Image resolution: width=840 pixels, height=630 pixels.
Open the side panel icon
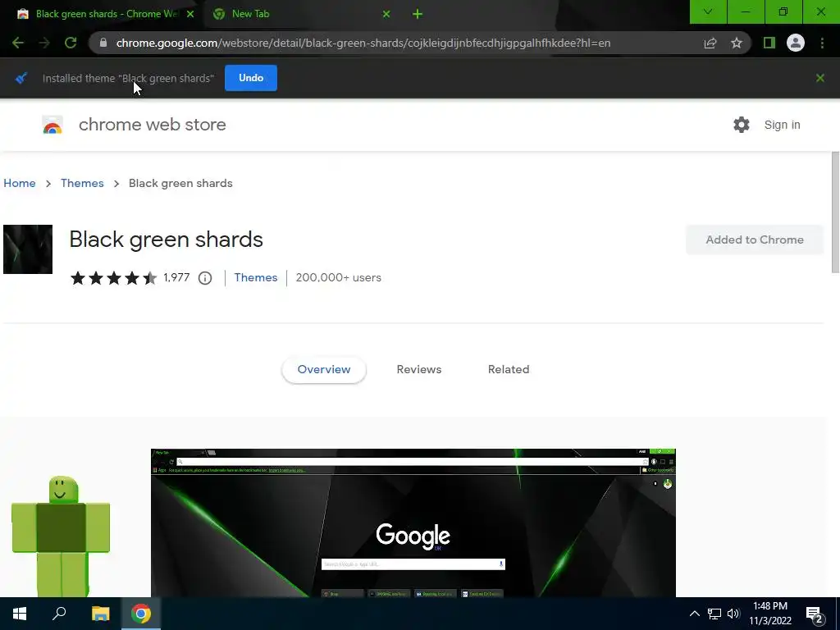769,43
